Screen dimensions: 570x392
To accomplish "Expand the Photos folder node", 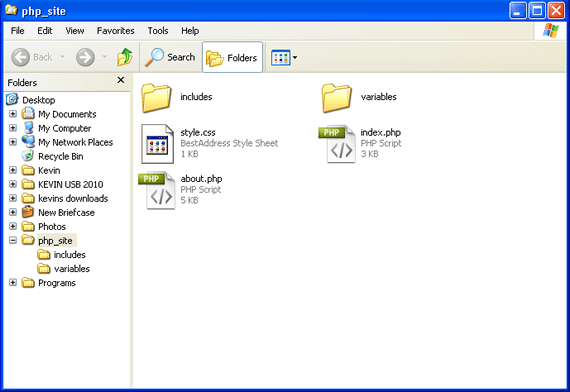I will point(13,227).
